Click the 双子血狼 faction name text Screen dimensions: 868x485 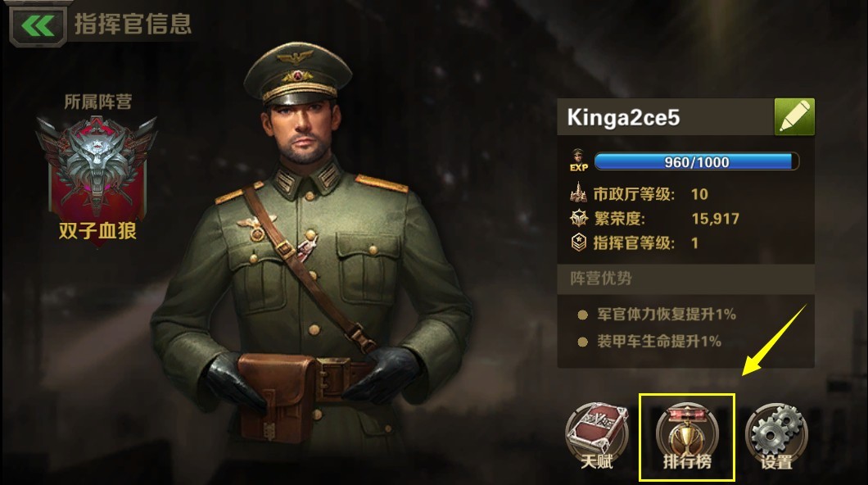tap(97, 230)
